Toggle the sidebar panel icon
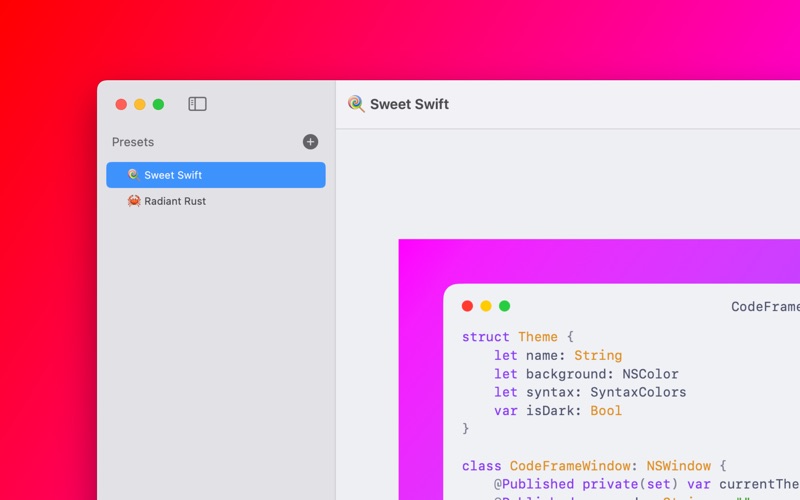The height and width of the screenshot is (500, 800). tap(197, 104)
